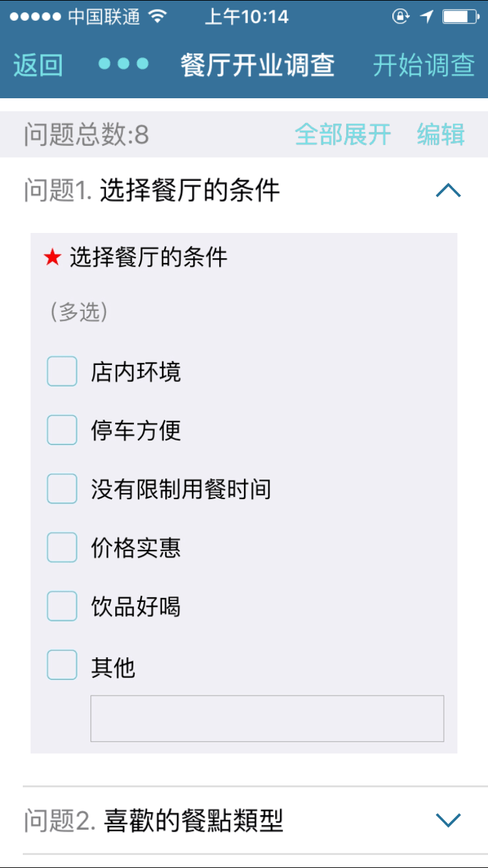
Task: Collapse question 1 with the up chevron
Action: [x=448, y=191]
